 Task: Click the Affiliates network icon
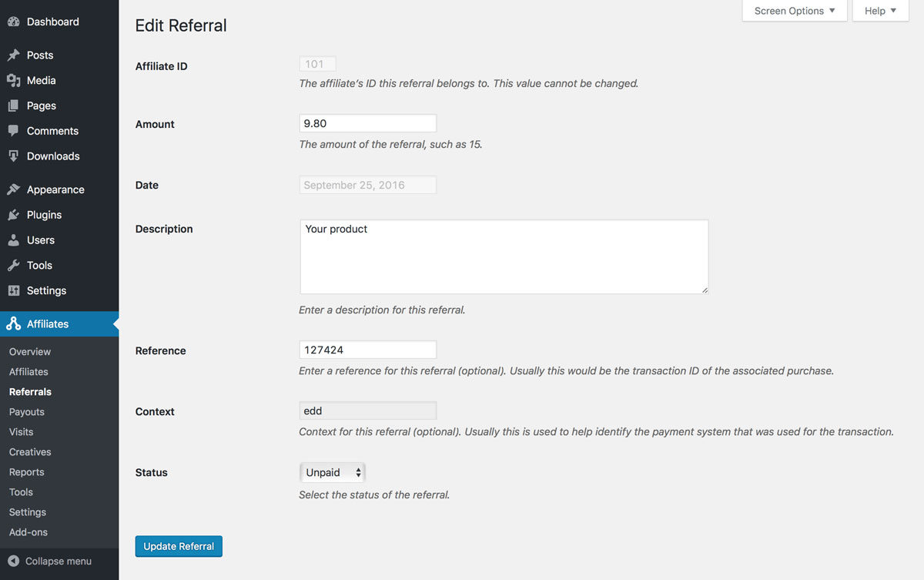(x=13, y=324)
